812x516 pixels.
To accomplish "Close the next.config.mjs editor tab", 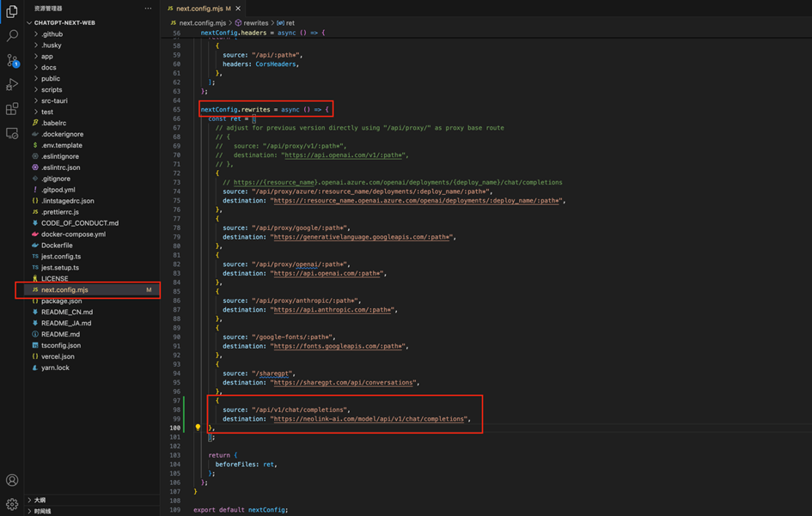I will point(238,9).
